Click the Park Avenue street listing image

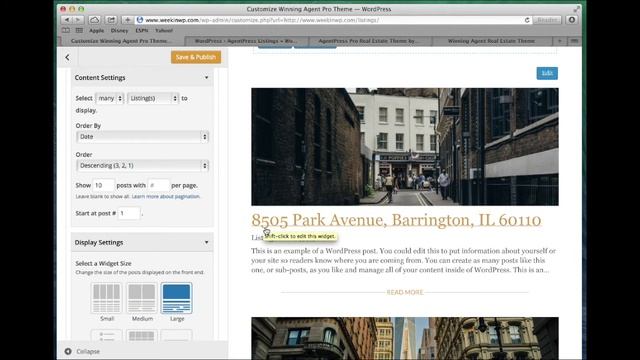[x=405, y=147]
